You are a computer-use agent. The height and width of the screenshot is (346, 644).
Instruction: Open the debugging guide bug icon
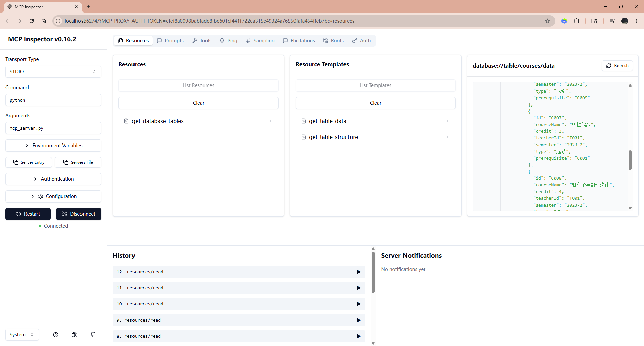pos(74,335)
